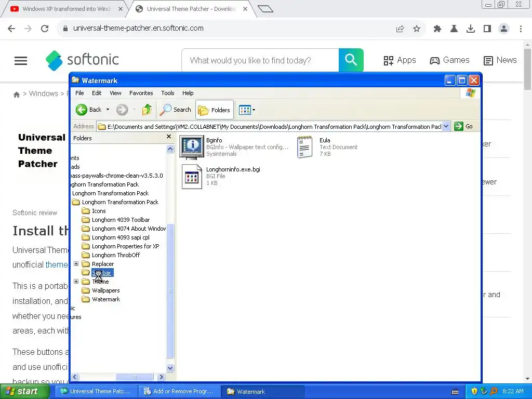Open the View menu in Explorer
The height and width of the screenshot is (399, 532).
click(115, 93)
